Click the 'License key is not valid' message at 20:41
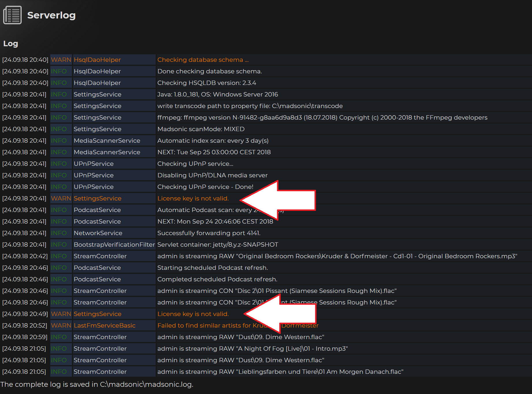 pyautogui.click(x=193, y=198)
